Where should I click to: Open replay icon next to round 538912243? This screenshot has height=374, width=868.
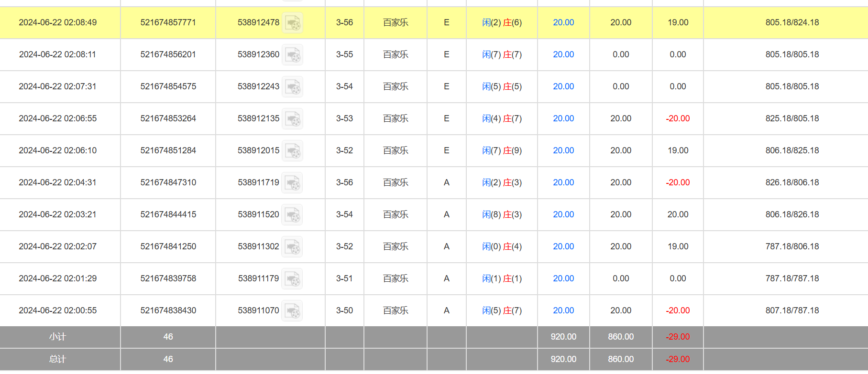click(292, 87)
